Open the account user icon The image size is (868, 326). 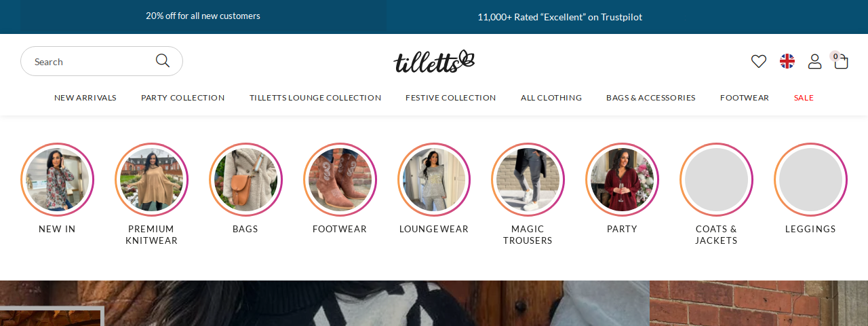coord(814,61)
